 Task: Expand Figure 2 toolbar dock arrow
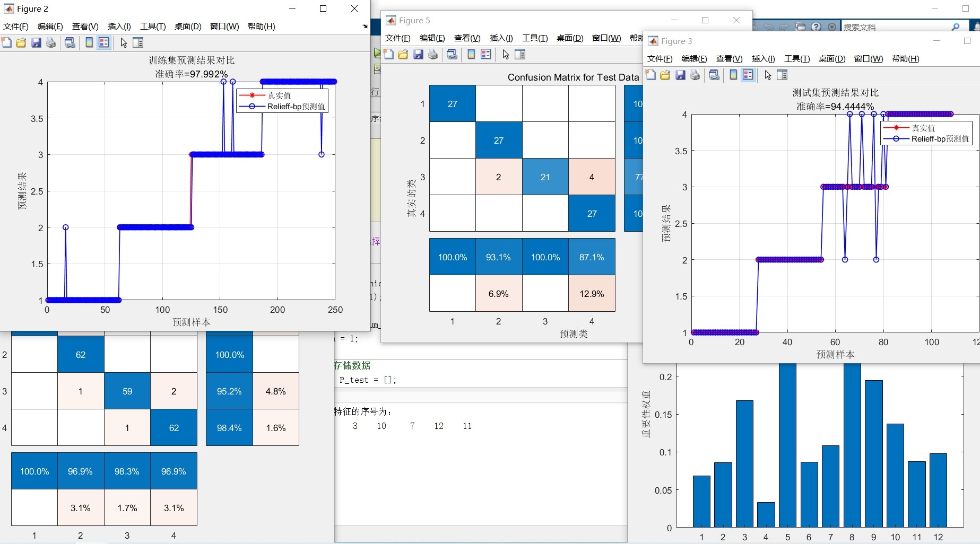tap(365, 27)
